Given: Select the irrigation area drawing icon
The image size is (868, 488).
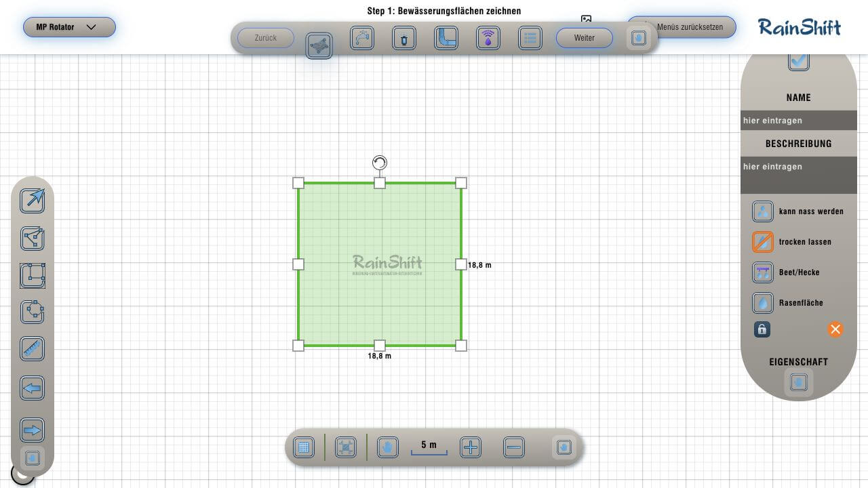Looking at the screenshot, I should click(x=319, y=45).
